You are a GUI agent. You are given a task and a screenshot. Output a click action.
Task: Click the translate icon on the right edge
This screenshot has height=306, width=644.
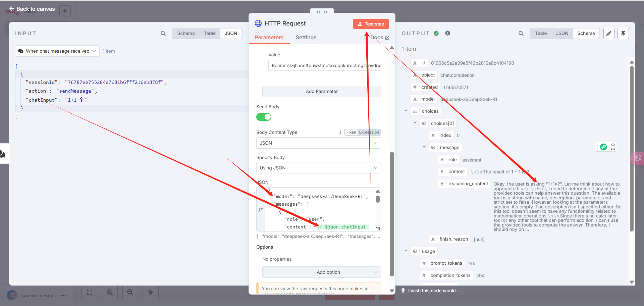tap(638, 158)
